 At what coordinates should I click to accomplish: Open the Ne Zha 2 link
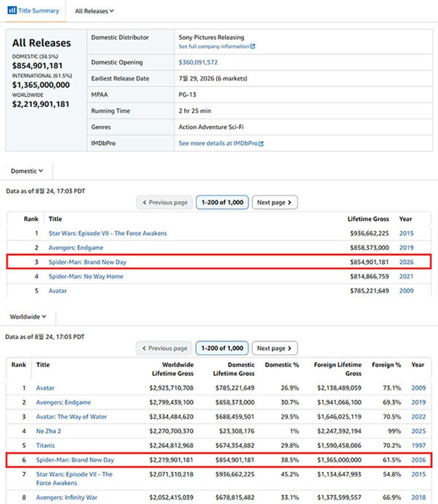click(49, 431)
